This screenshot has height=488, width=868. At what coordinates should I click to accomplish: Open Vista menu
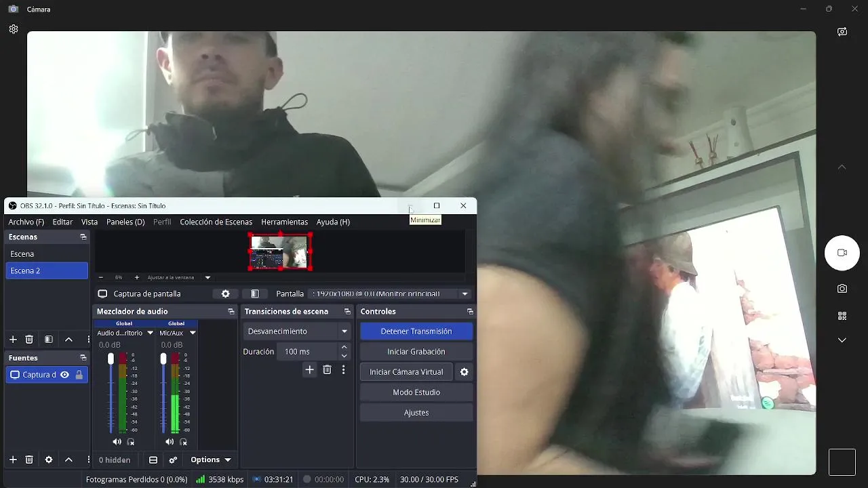90,222
